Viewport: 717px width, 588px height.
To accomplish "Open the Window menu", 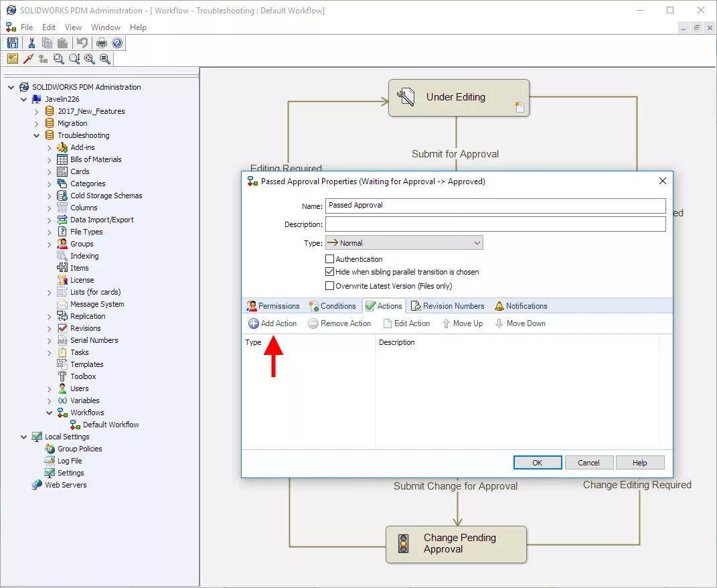I will 106,27.
